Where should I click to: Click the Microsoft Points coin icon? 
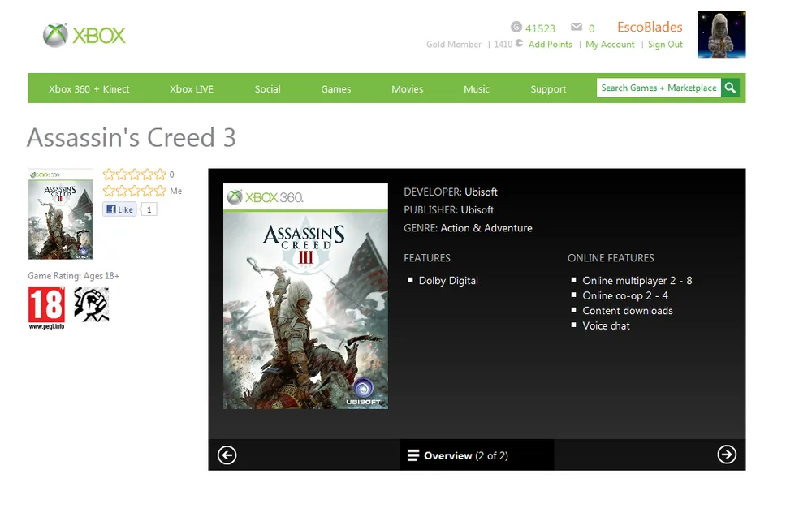point(519,44)
